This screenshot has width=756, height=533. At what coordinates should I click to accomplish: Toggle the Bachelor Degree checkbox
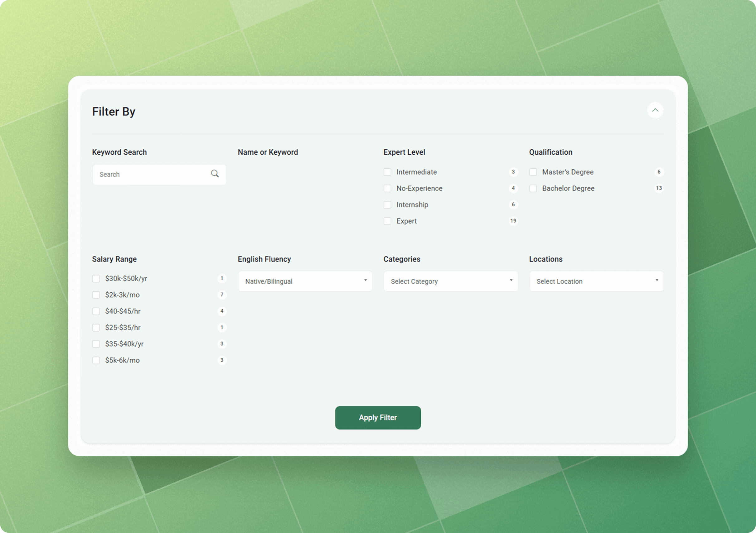coord(533,189)
